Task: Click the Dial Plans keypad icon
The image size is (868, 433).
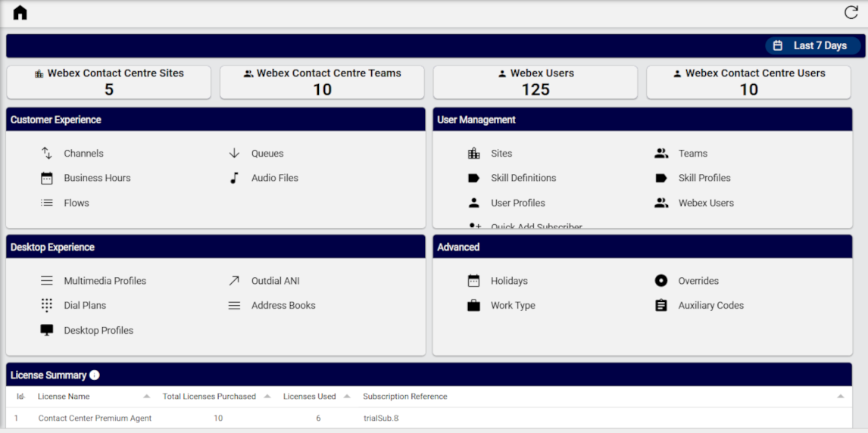Action: point(47,305)
